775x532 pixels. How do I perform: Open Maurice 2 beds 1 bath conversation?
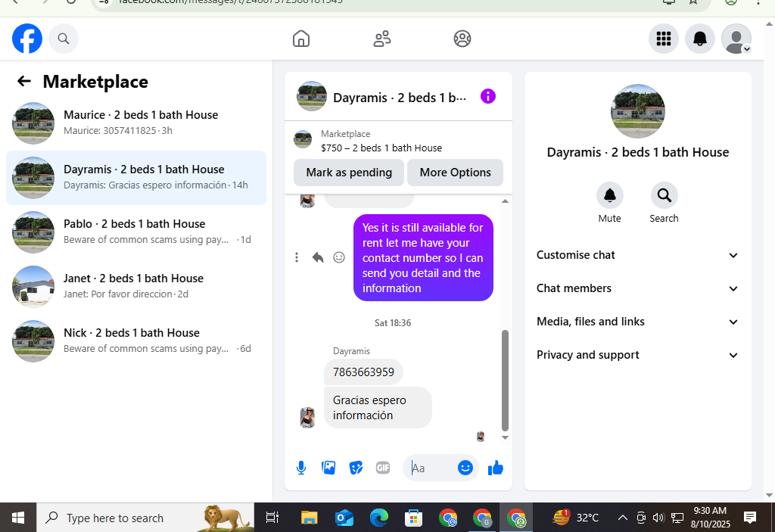136,123
